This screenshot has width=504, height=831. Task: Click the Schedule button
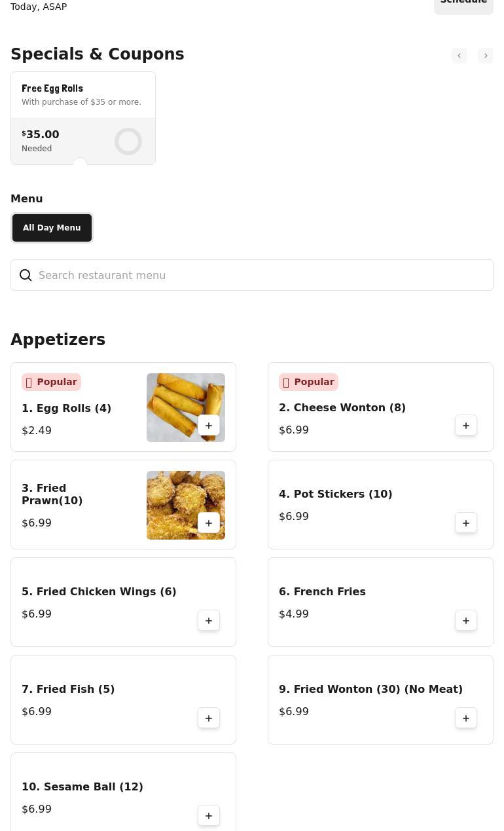[x=463, y=4]
